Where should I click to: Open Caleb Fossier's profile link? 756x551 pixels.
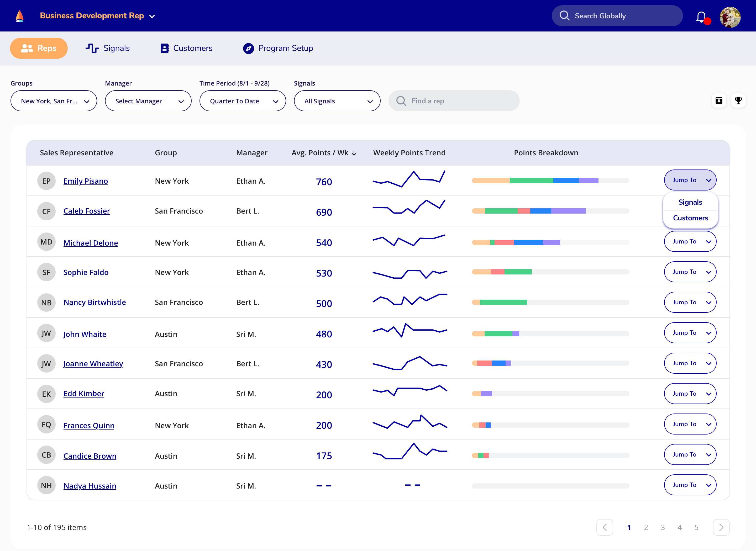[x=87, y=211]
